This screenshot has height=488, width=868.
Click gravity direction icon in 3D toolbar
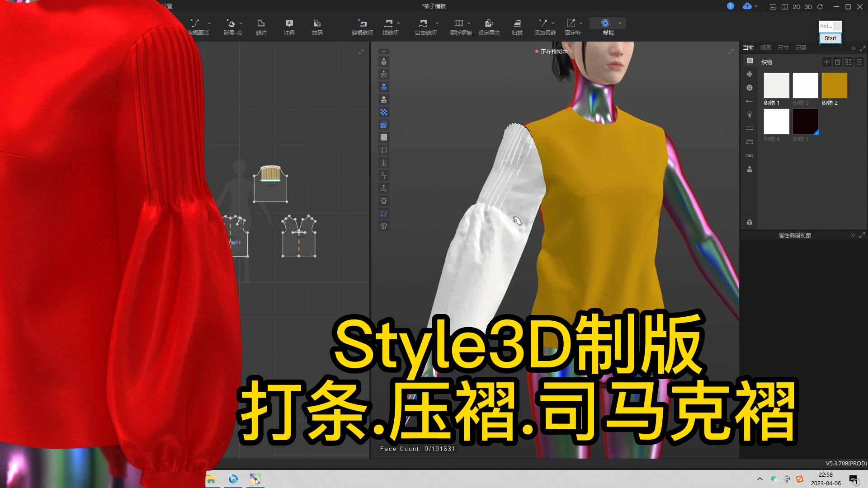click(x=383, y=163)
